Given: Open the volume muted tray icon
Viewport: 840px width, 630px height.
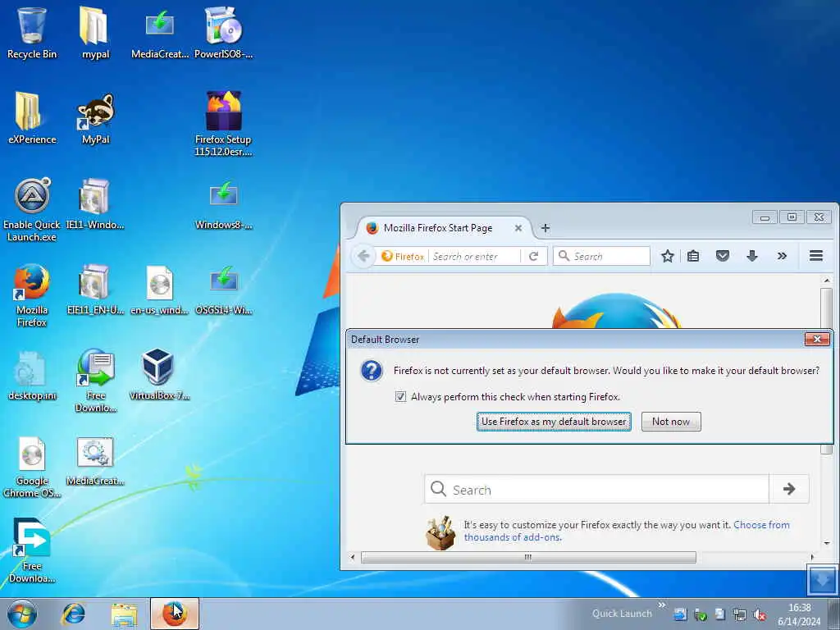Looking at the screenshot, I should point(759,614).
